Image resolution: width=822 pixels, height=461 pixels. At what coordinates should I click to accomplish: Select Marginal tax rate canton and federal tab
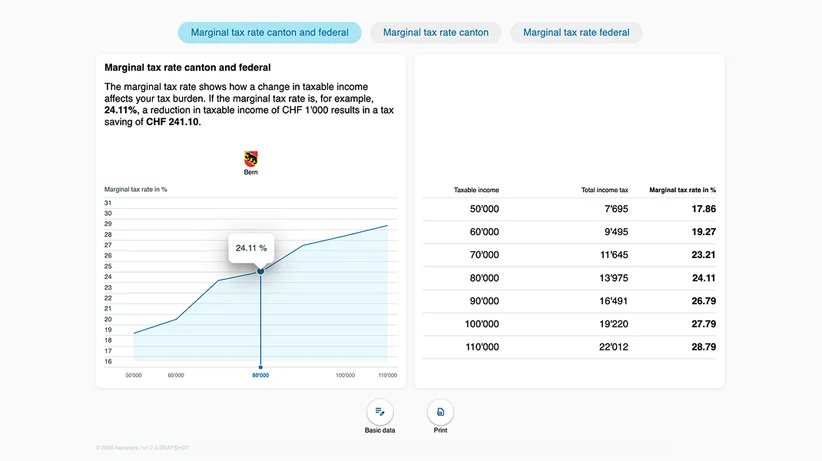click(x=269, y=33)
